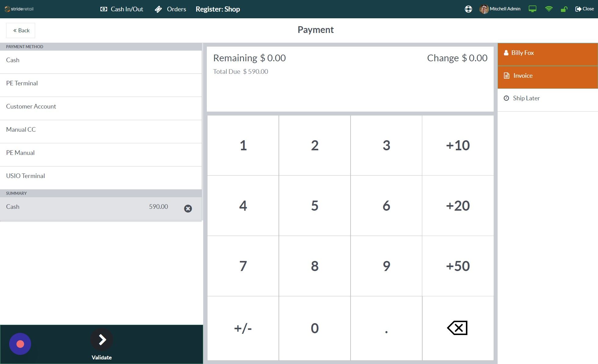598x364 pixels.
Task: Click the red circular button bottom left
Action: [x=20, y=344]
